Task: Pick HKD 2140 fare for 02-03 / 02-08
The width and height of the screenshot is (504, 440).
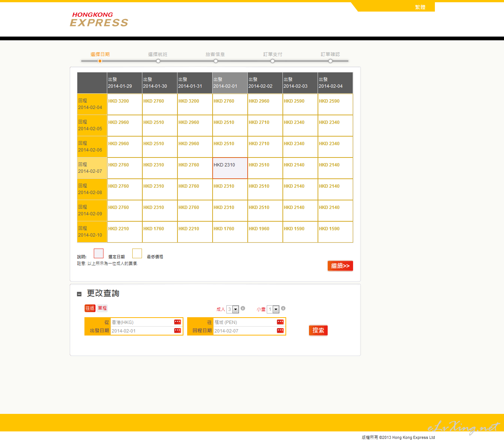Action: coord(300,189)
